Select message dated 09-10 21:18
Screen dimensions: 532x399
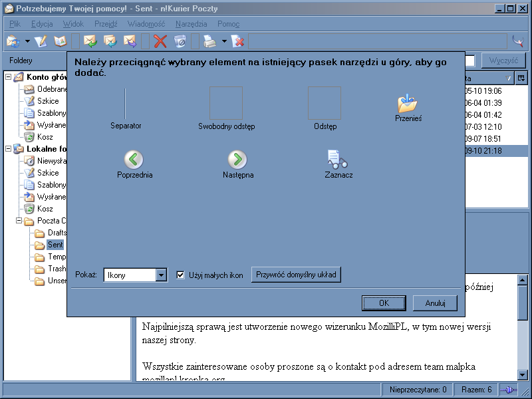click(496, 151)
